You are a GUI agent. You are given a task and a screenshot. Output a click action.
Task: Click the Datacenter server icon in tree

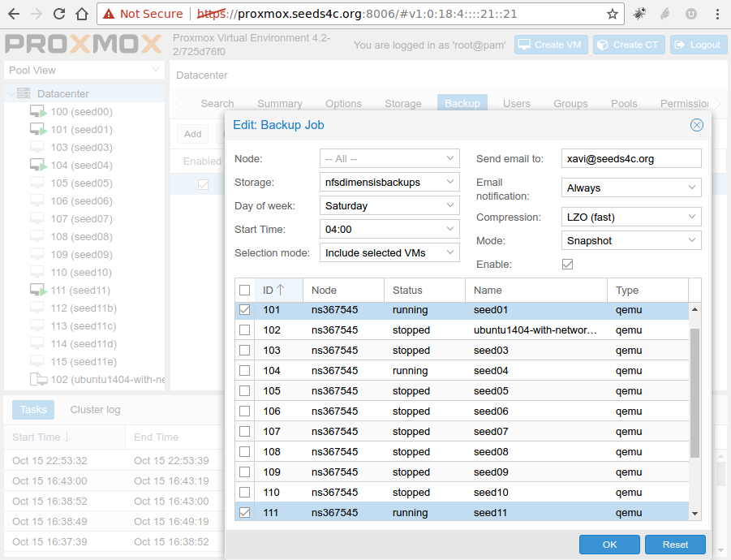point(24,93)
